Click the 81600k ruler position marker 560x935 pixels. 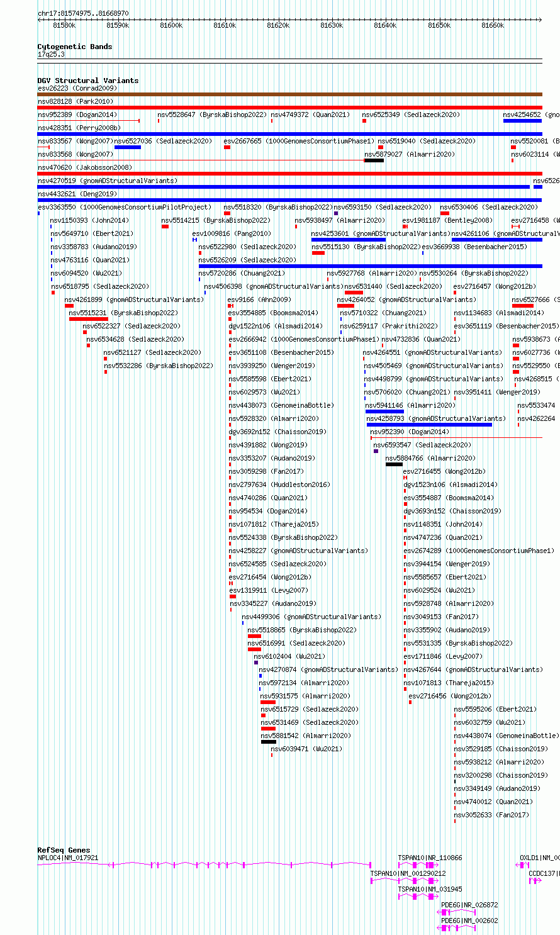click(171, 25)
